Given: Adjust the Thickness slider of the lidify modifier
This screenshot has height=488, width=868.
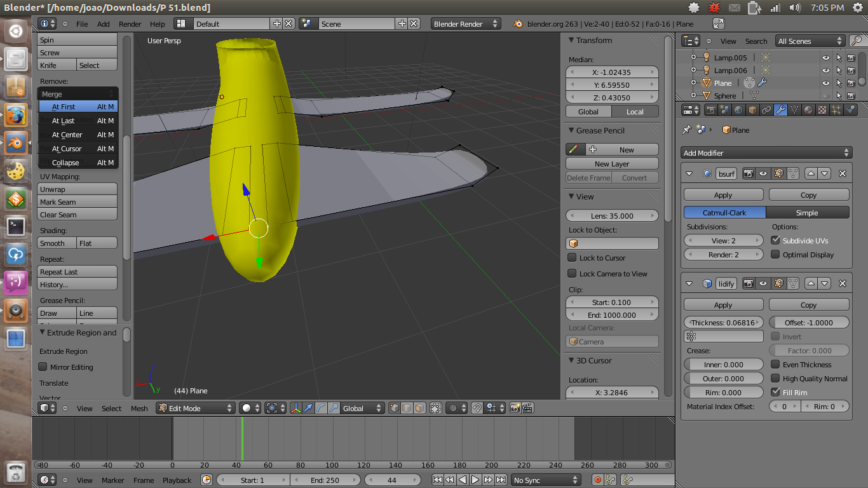Looking at the screenshot, I should (x=724, y=322).
